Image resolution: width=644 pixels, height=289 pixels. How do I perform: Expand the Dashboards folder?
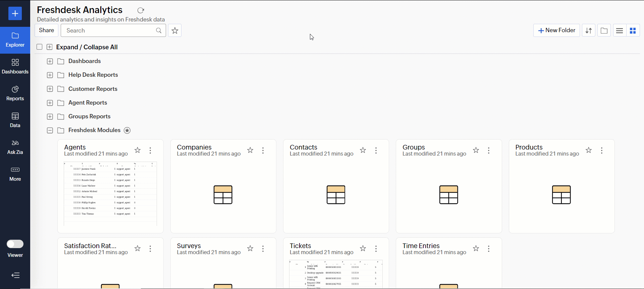[x=50, y=61]
